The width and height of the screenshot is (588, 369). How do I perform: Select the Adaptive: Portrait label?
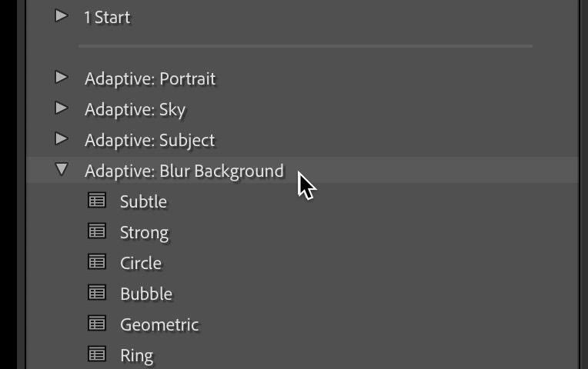click(x=150, y=78)
